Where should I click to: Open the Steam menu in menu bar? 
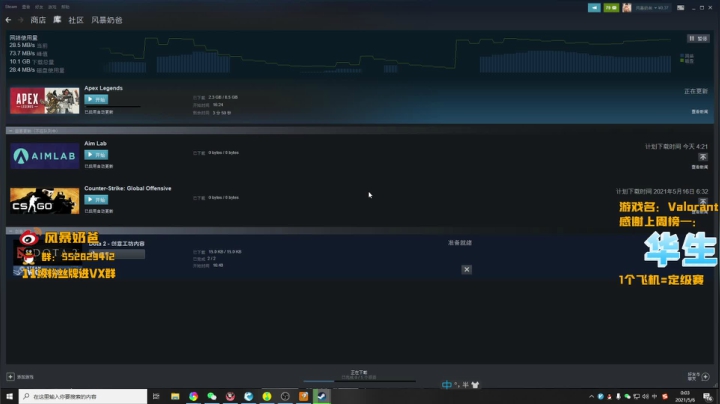coord(11,7)
